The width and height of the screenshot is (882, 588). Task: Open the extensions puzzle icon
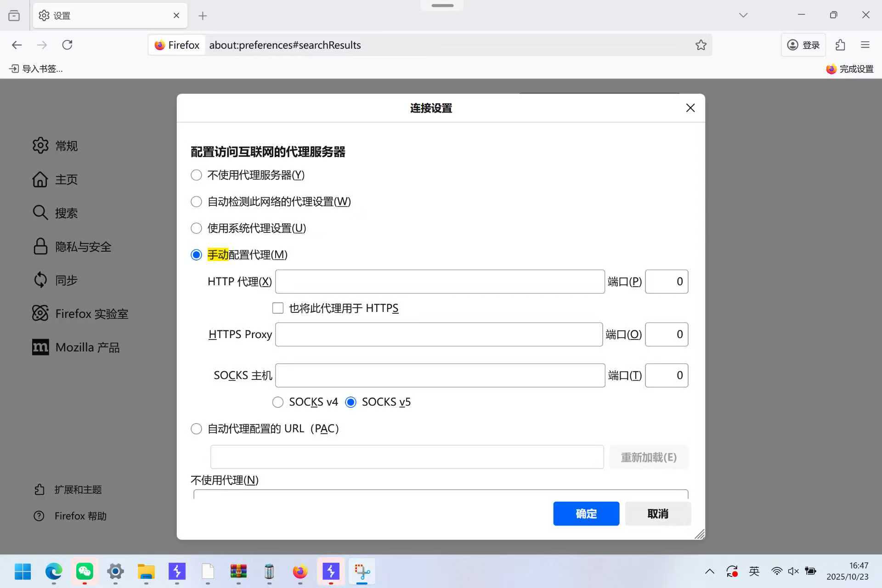coord(840,45)
